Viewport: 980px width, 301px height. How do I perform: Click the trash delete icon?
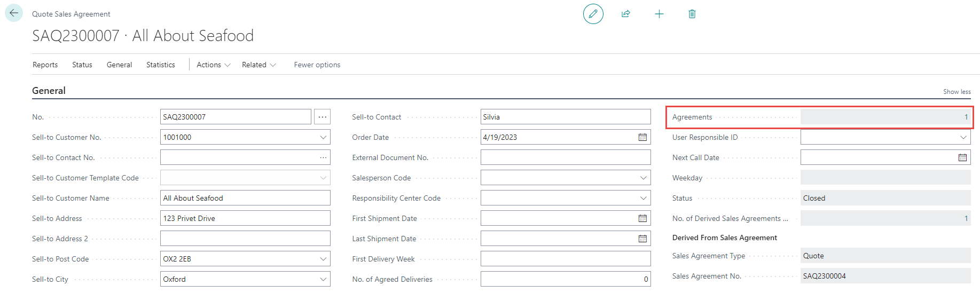pos(692,14)
